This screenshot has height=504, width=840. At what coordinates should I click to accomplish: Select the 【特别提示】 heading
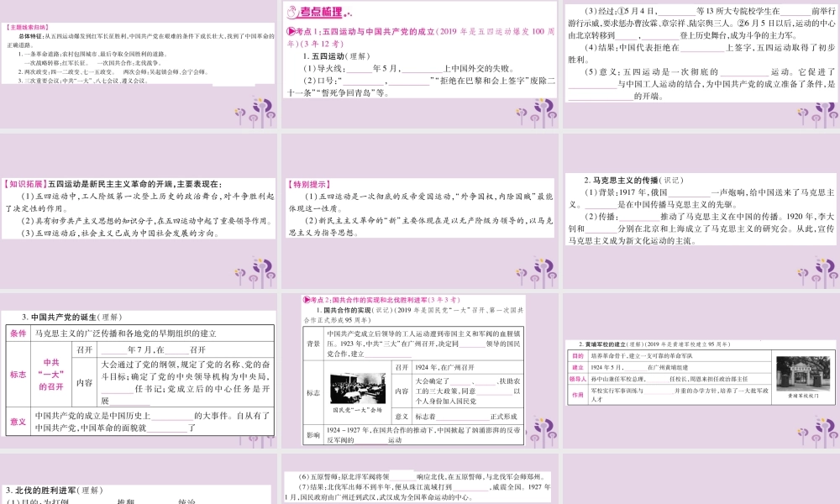(309, 185)
